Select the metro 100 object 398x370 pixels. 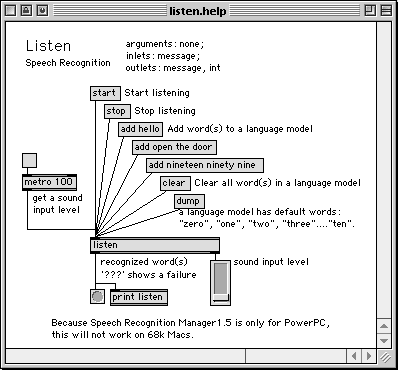49,182
